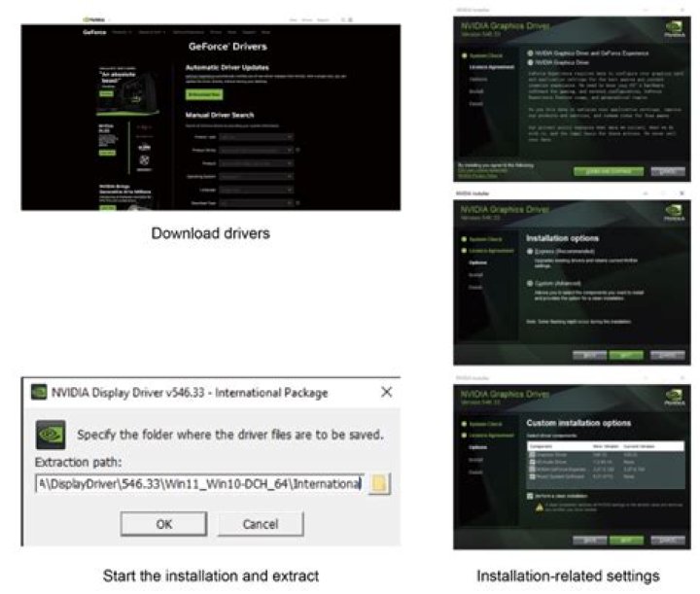Click OK in the extraction path dialog
The height and width of the screenshot is (594, 700).
click(x=163, y=523)
